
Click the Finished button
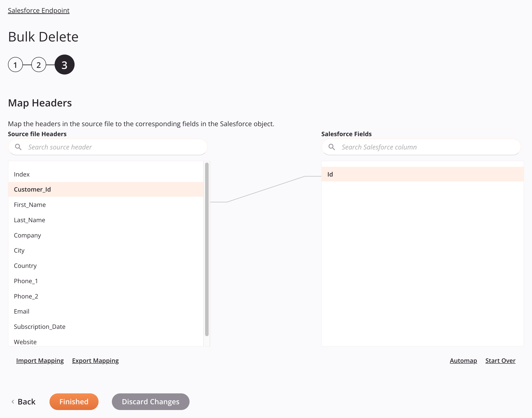(74, 401)
